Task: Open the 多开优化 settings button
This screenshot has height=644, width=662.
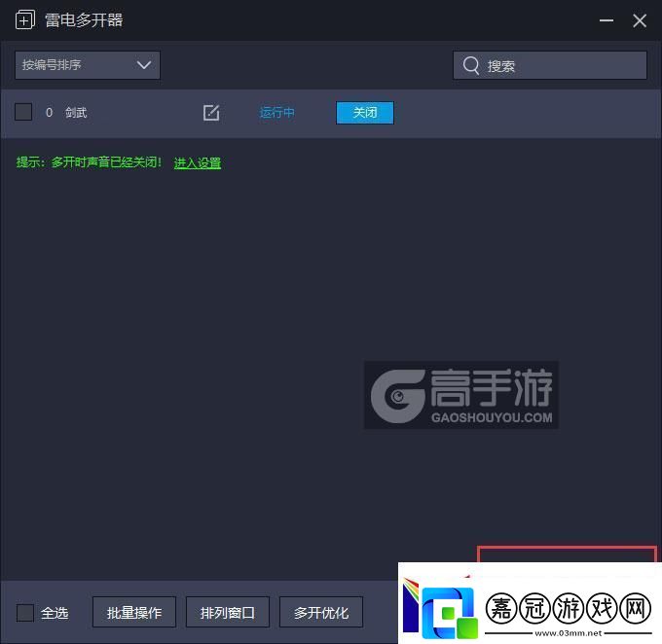Action: 321,612
